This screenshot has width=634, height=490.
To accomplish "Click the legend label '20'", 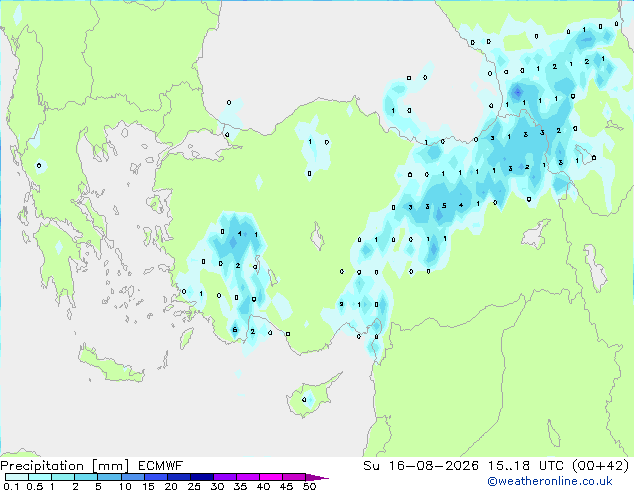I will pos(171,486).
